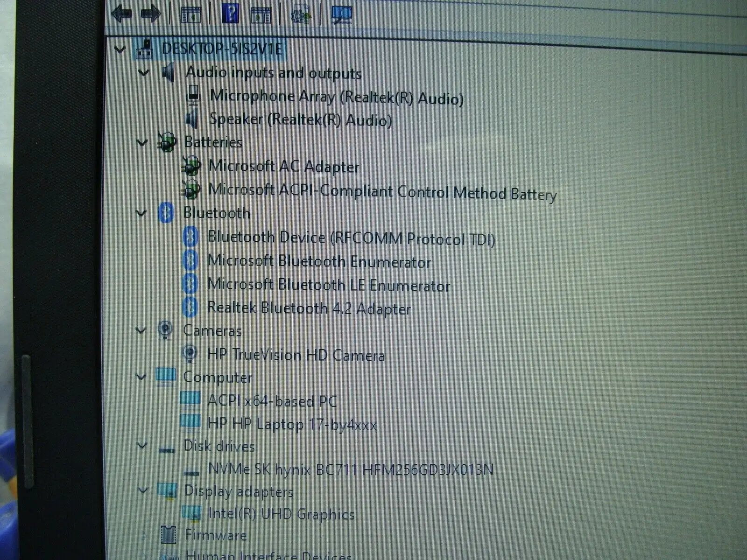747x560 pixels.
Task: Click drive icon beside Disk drives
Action: tap(166, 450)
